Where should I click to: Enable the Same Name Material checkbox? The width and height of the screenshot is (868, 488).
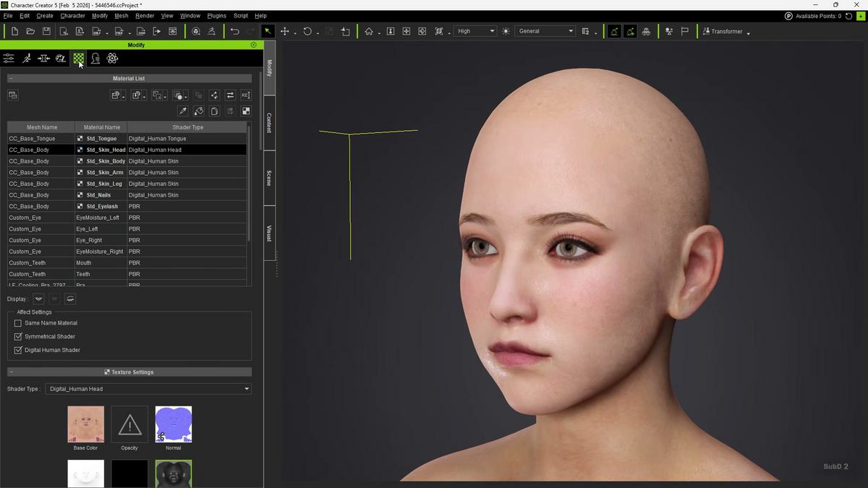18,322
